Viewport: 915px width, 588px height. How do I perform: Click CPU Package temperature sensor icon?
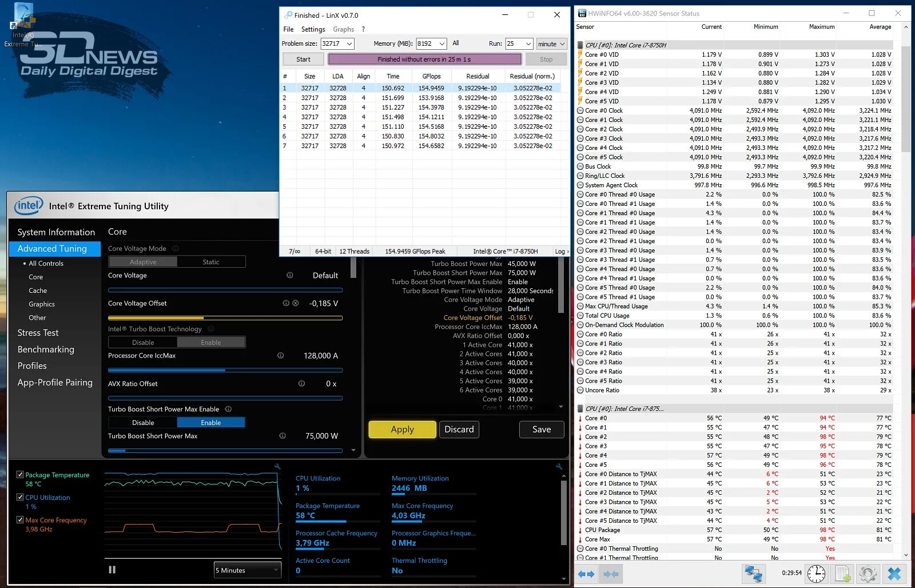tap(580, 530)
